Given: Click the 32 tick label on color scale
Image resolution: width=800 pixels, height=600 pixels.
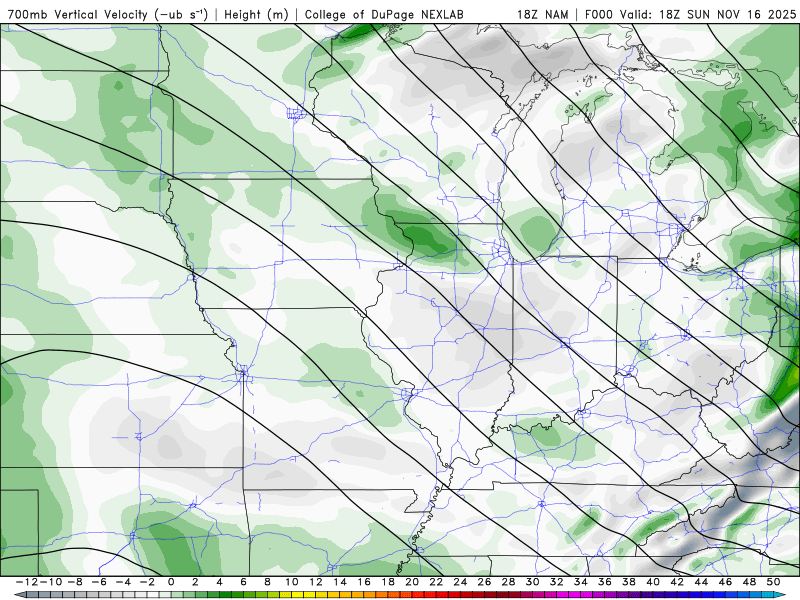Looking at the screenshot, I should [557, 582].
